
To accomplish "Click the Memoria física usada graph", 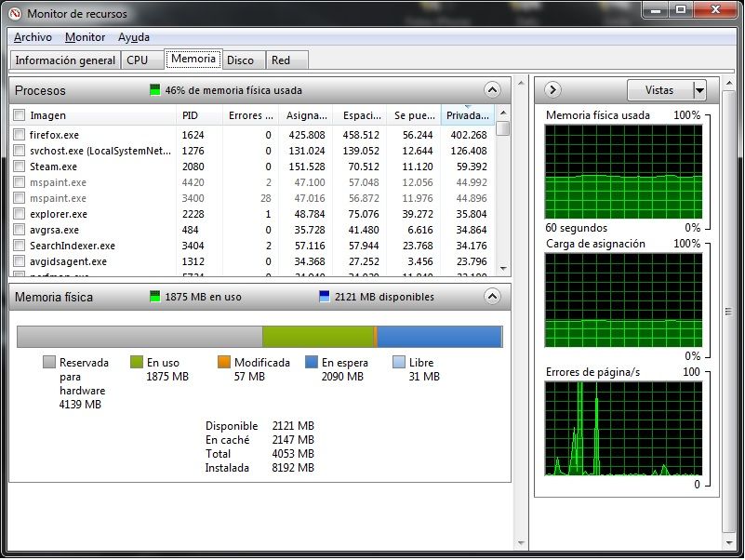I will [623, 171].
